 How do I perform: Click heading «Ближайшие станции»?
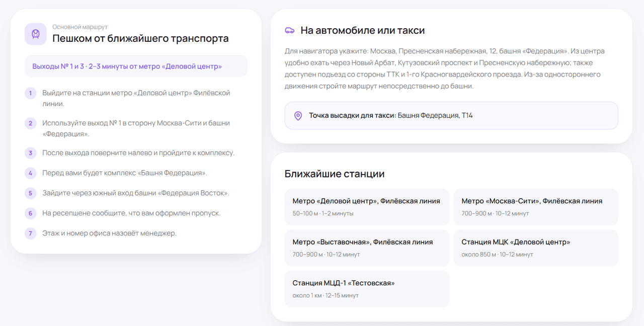coord(335,174)
